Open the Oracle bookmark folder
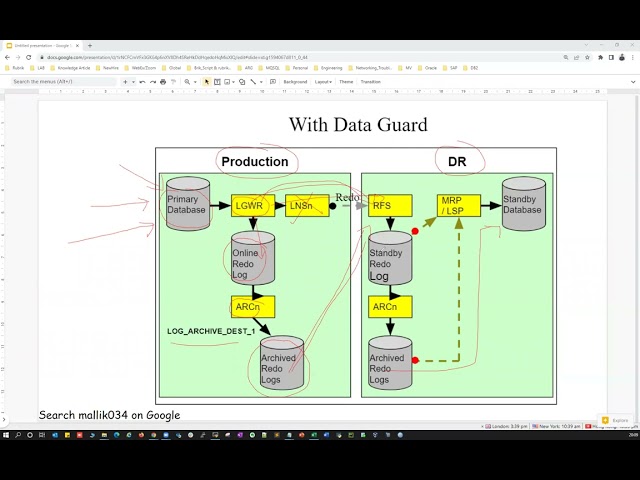This screenshot has height=480, width=640. click(x=427, y=68)
